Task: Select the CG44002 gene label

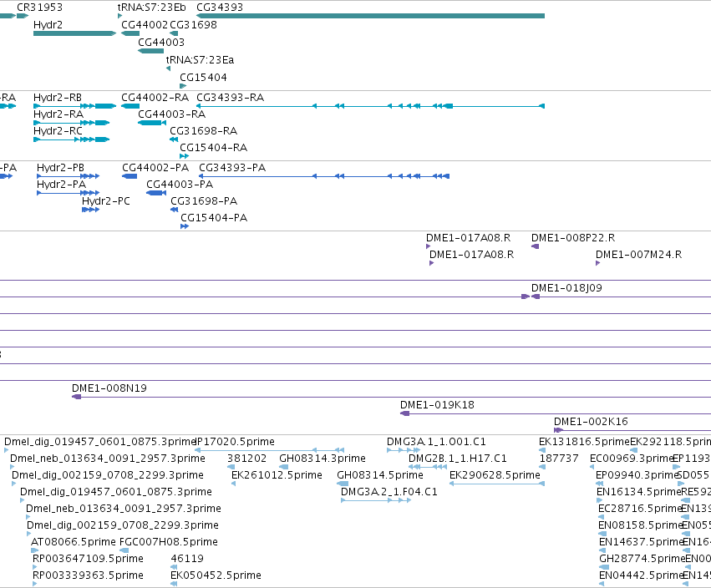Action: click(145, 25)
